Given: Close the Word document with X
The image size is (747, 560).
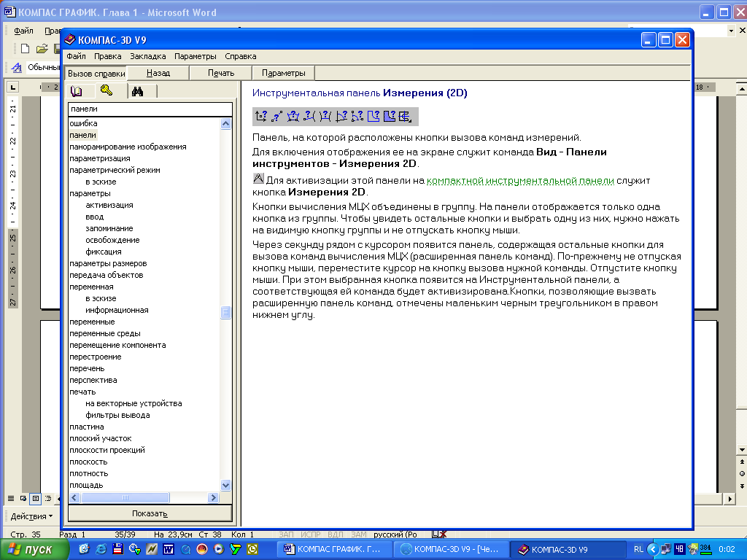Looking at the screenshot, I should [742, 30].
